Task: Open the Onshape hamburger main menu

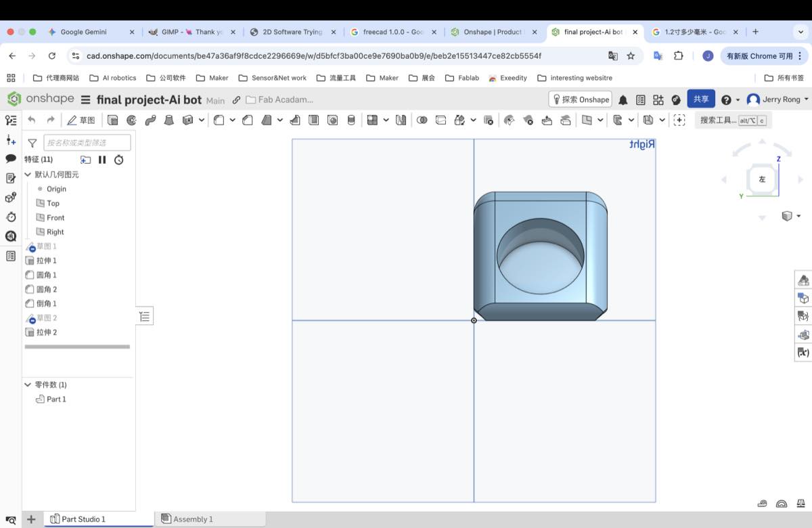Action: tap(85, 100)
